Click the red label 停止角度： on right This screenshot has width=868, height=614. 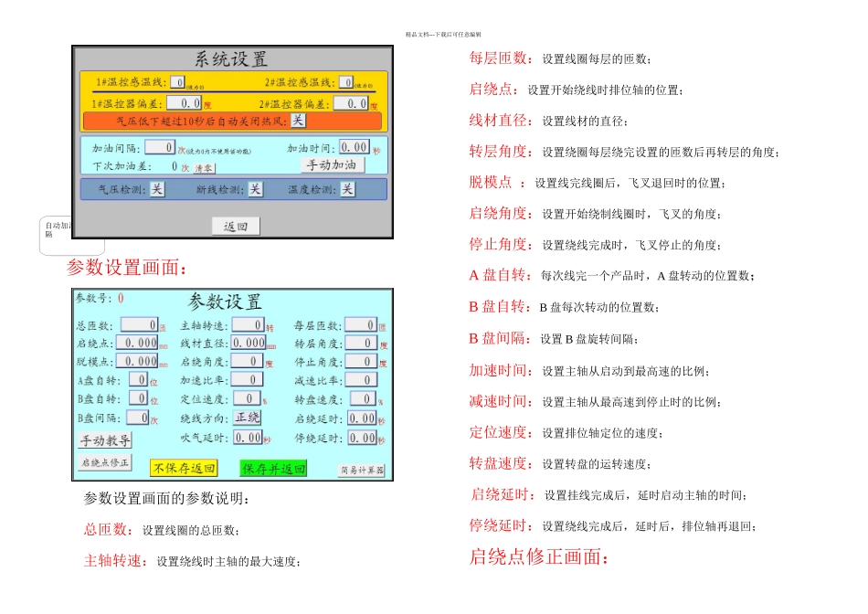501,244
